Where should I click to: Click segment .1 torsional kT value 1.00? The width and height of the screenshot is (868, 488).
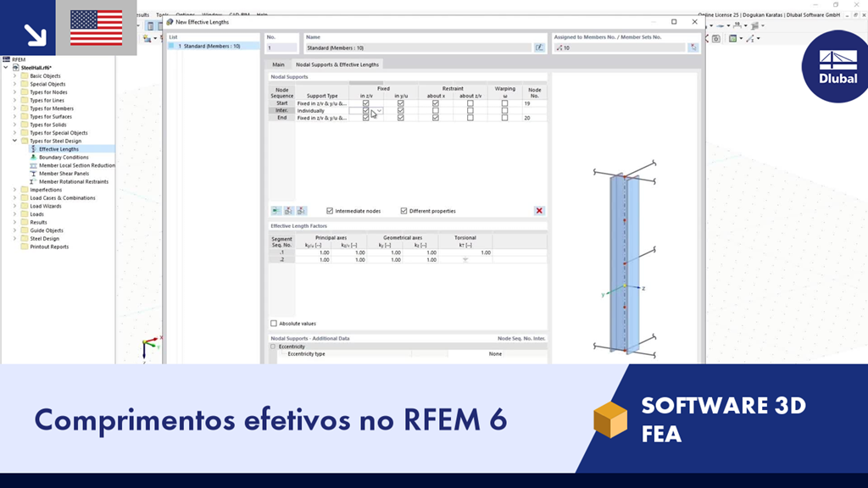[x=465, y=252]
